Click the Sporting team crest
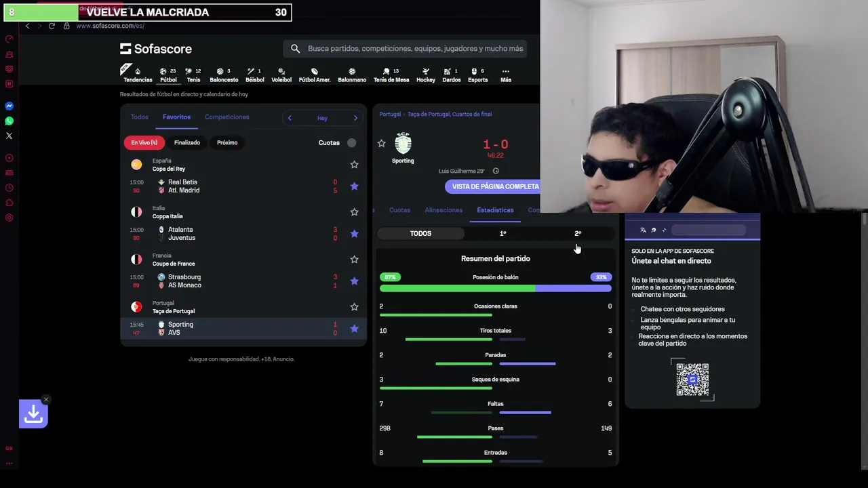The width and height of the screenshot is (868, 488). 403,144
